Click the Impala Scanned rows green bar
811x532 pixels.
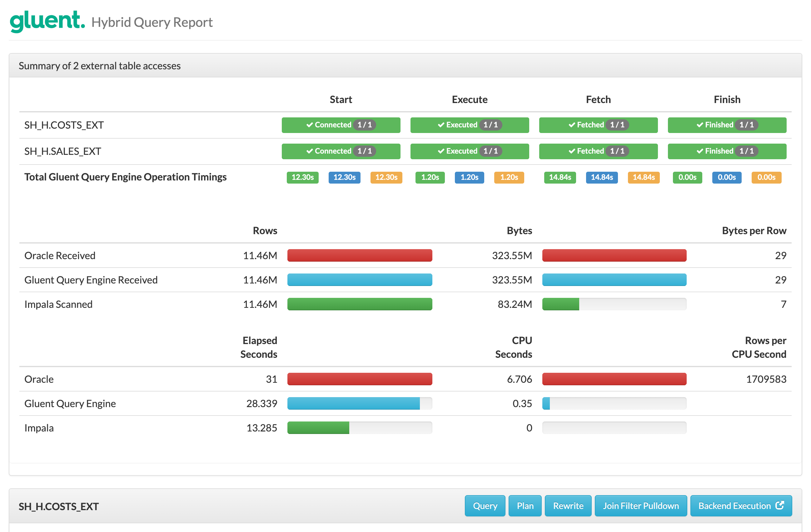(360, 304)
